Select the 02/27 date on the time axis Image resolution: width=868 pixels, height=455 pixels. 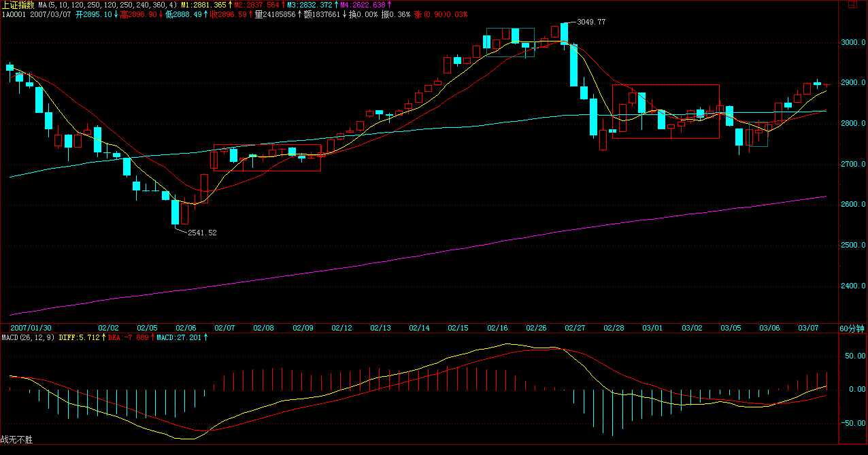point(575,328)
